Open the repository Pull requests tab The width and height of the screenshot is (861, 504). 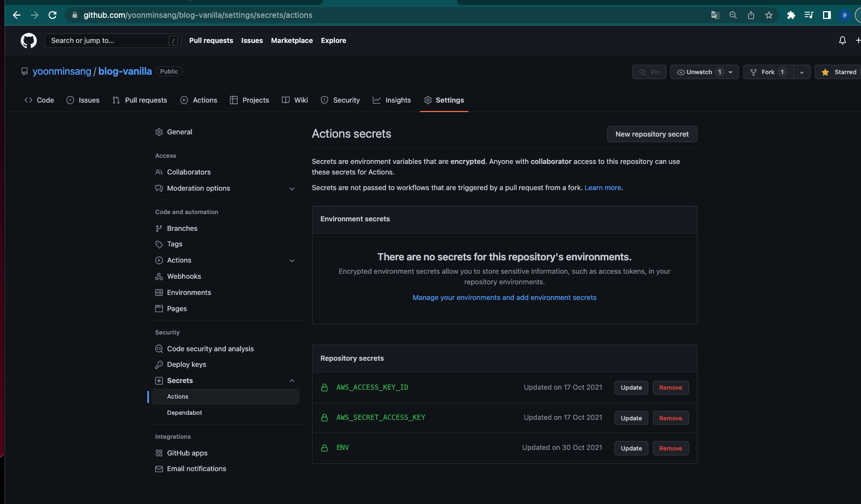140,100
